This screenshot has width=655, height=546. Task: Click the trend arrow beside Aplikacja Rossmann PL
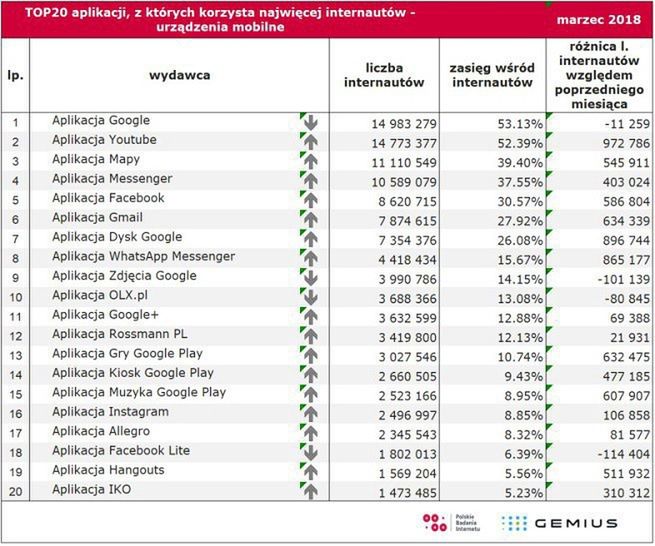pos(310,336)
